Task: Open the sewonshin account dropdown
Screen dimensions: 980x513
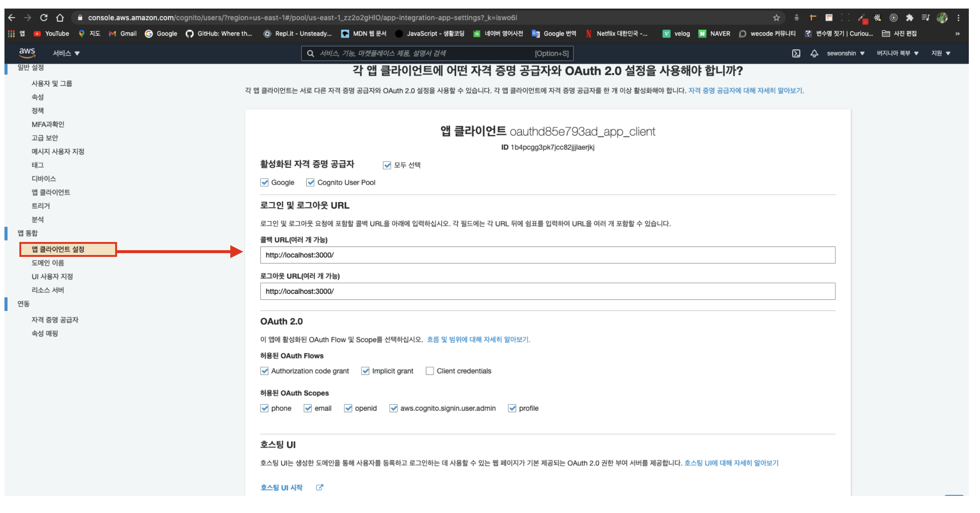Action: click(845, 53)
